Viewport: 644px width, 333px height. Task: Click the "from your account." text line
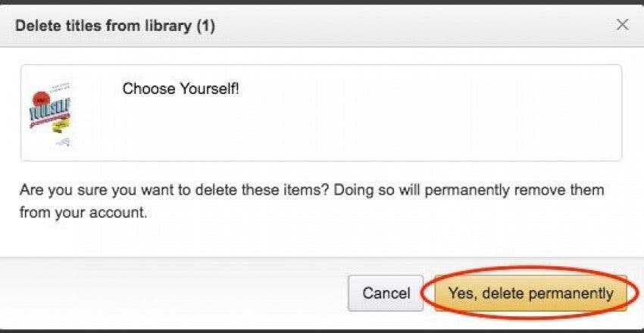[83, 213]
